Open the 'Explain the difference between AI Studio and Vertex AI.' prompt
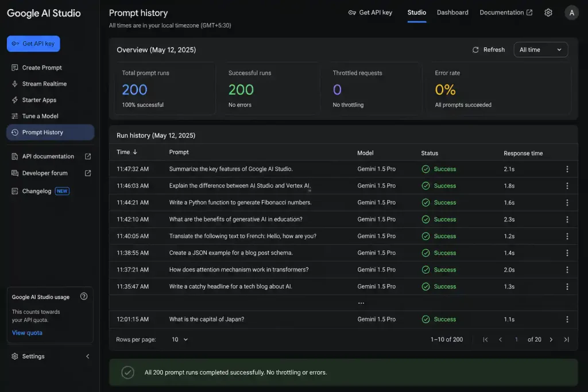Viewport: 588px width, 392px height. point(239,186)
